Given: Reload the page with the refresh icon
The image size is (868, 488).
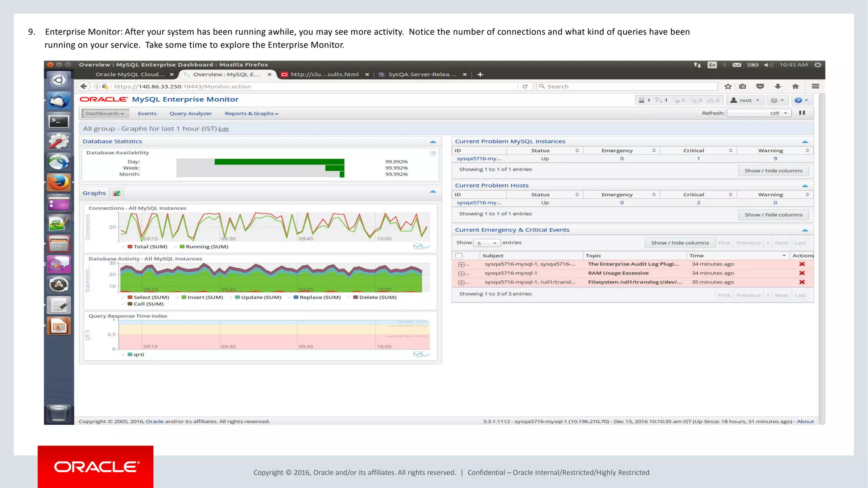Looking at the screenshot, I should coord(525,86).
